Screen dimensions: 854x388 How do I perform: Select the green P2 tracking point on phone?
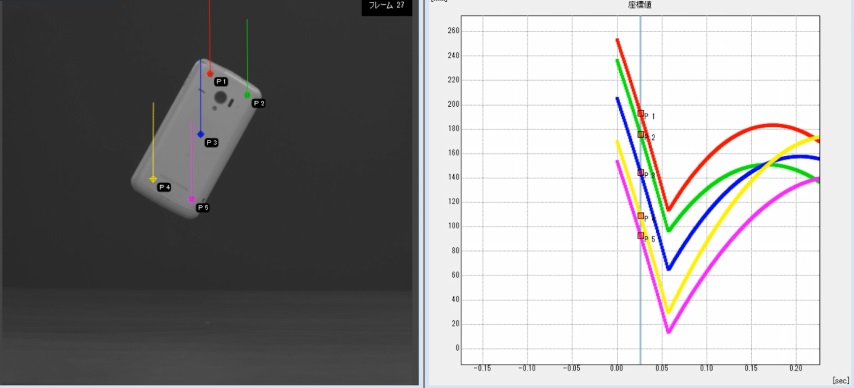(247, 95)
